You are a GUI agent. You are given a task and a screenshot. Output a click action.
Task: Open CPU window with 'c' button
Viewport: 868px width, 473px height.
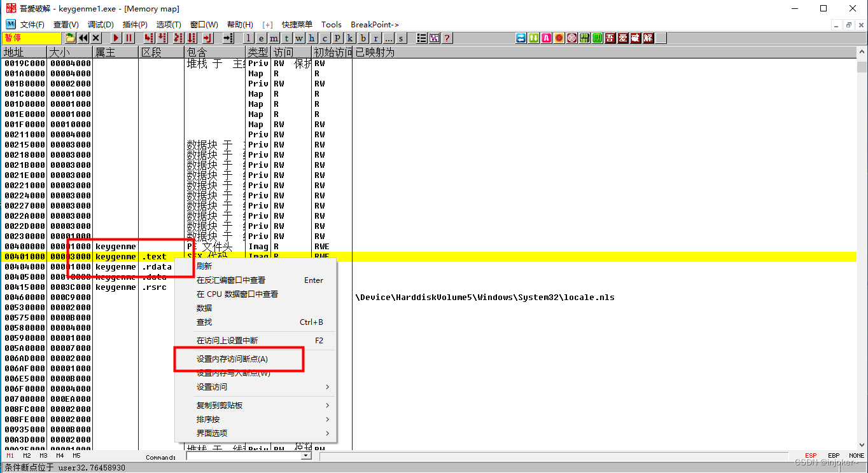coord(325,38)
